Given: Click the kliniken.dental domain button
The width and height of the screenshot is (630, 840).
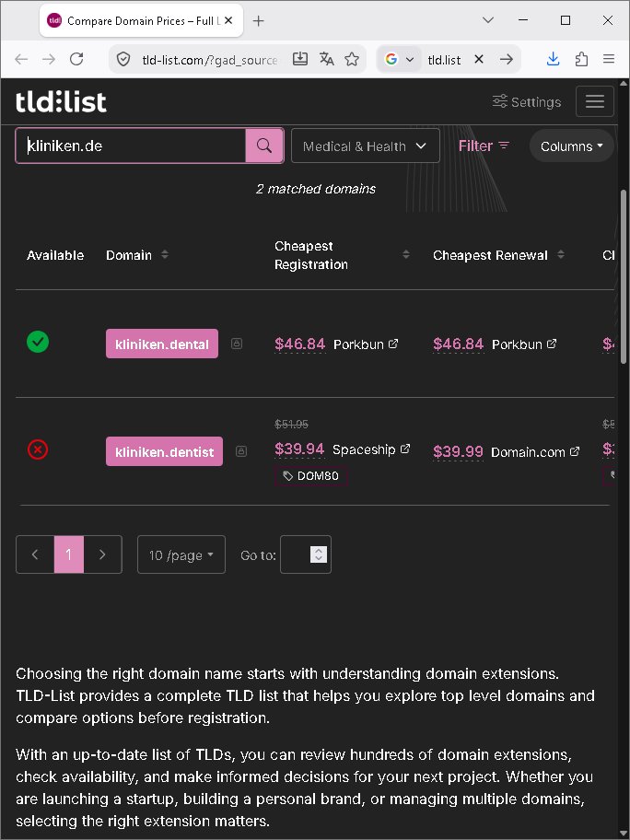Looking at the screenshot, I should pyautogui.click(x=162, y=344).
